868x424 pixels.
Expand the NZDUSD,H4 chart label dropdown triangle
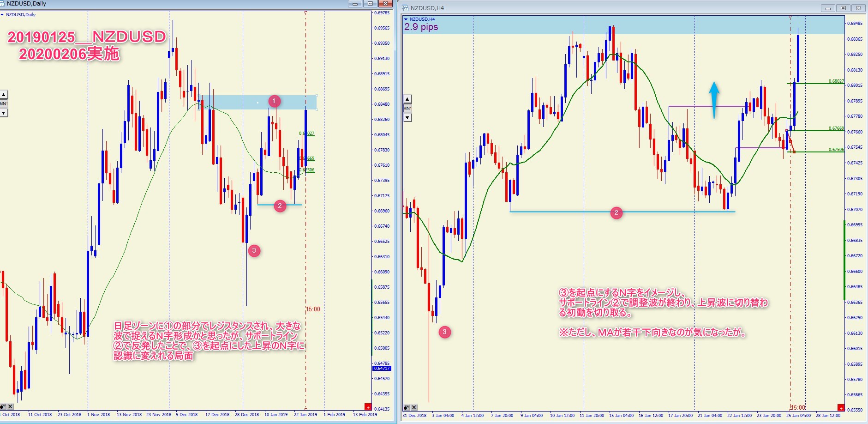click(406, 19)
